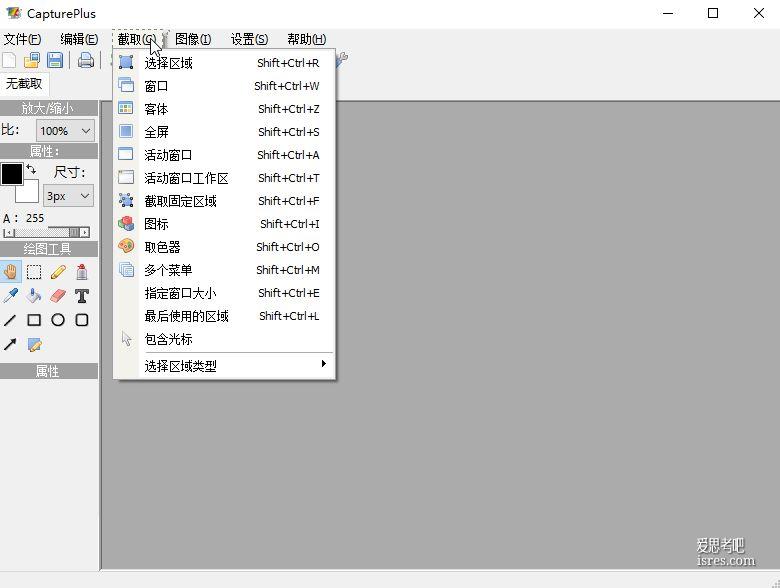Choose 活动窗口 capture option

[224, 155]
